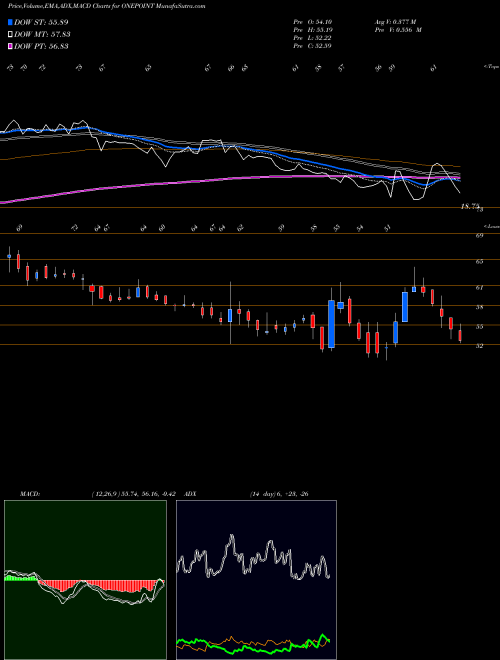Open the MACD histogram chart panel
This screenshot has height=660, width=500.
coord(85,580)
